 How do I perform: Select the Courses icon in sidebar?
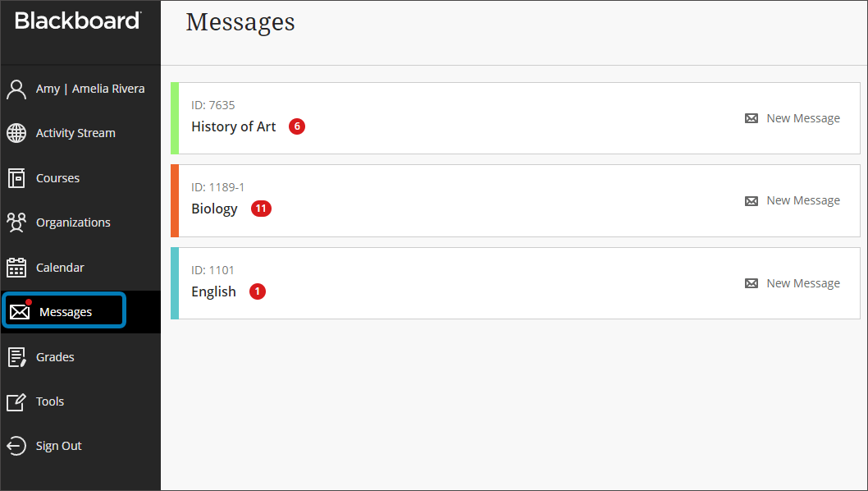16,177
